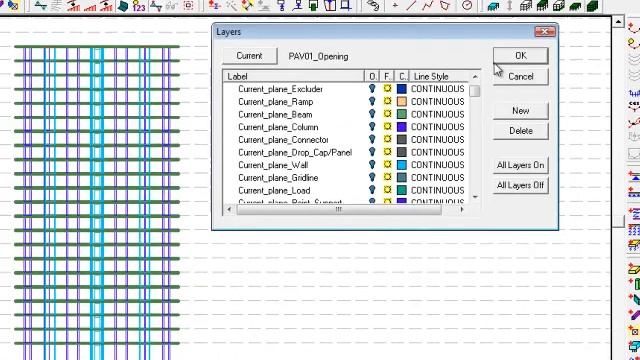
Task: Cancel the Layers dialog
Action: [x=520, y=77]
